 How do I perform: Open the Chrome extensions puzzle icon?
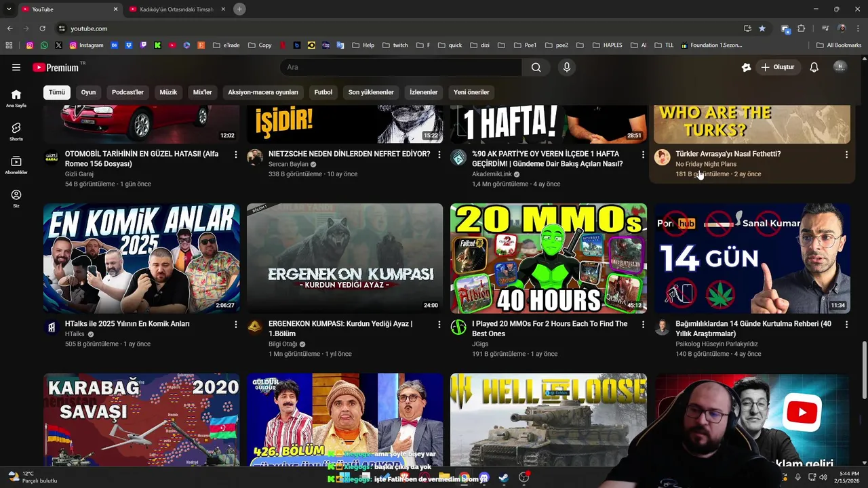pyautogui.click(x=801, y=28)
